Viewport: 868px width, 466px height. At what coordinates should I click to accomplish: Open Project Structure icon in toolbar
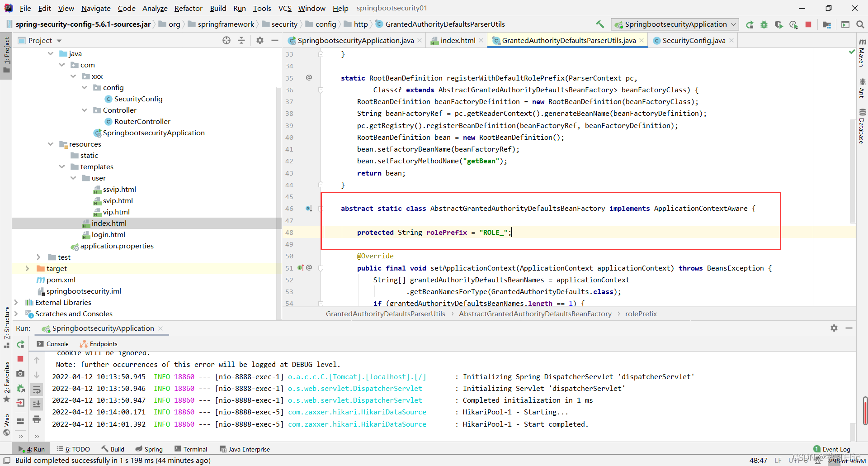point(827,24)
